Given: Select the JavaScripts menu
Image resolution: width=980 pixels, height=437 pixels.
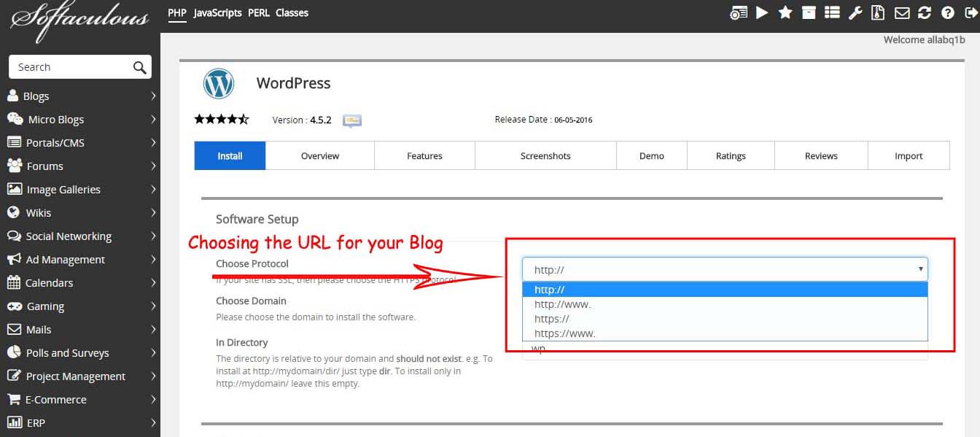Looking at the screenshot, I should [x=217, y=12].
